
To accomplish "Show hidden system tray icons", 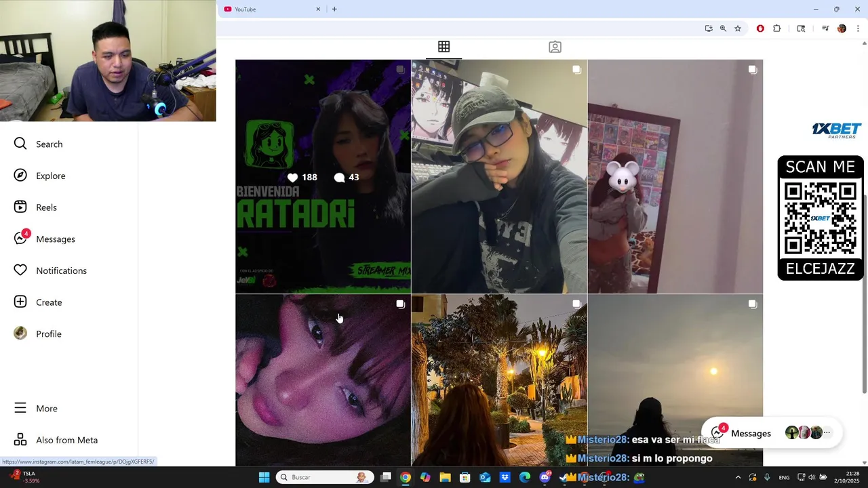I will [x=738, y=477].
